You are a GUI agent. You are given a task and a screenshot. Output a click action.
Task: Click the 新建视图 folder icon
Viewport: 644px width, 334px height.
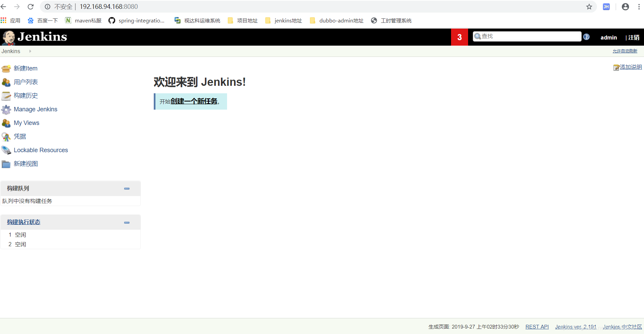click(6, 164)
